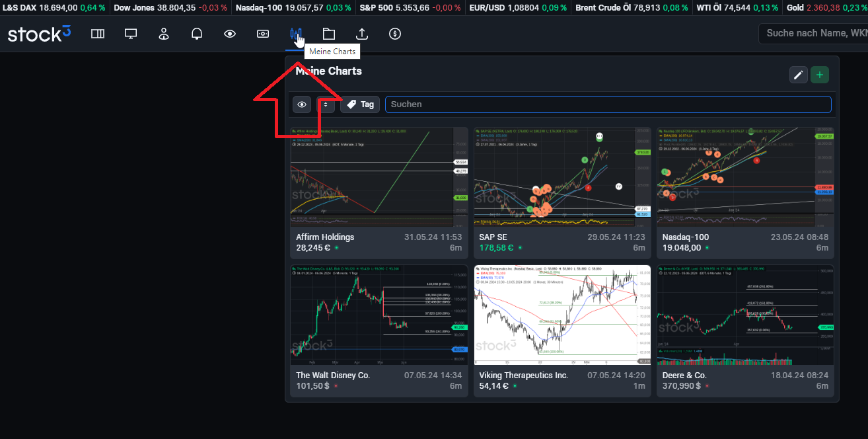This screenshot has width=868, height=439.
Task: Click the Tag filter button
Action: (360, 104)
